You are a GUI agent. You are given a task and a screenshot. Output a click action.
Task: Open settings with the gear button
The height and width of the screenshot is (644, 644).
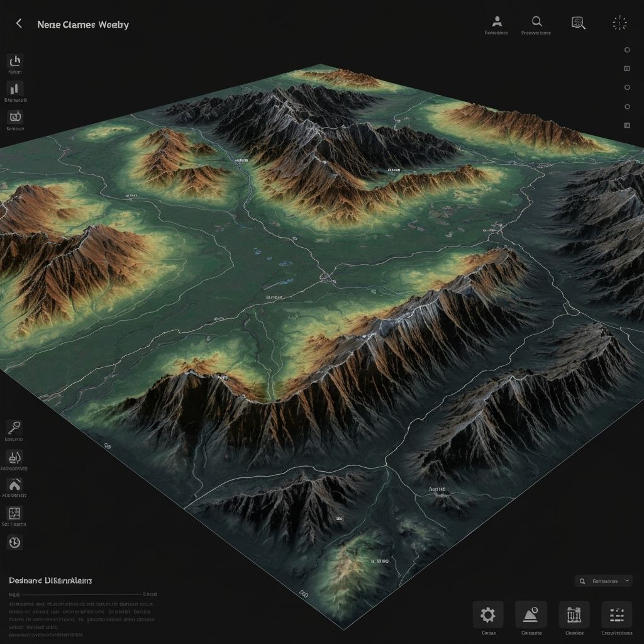click(x=487, y=614)
